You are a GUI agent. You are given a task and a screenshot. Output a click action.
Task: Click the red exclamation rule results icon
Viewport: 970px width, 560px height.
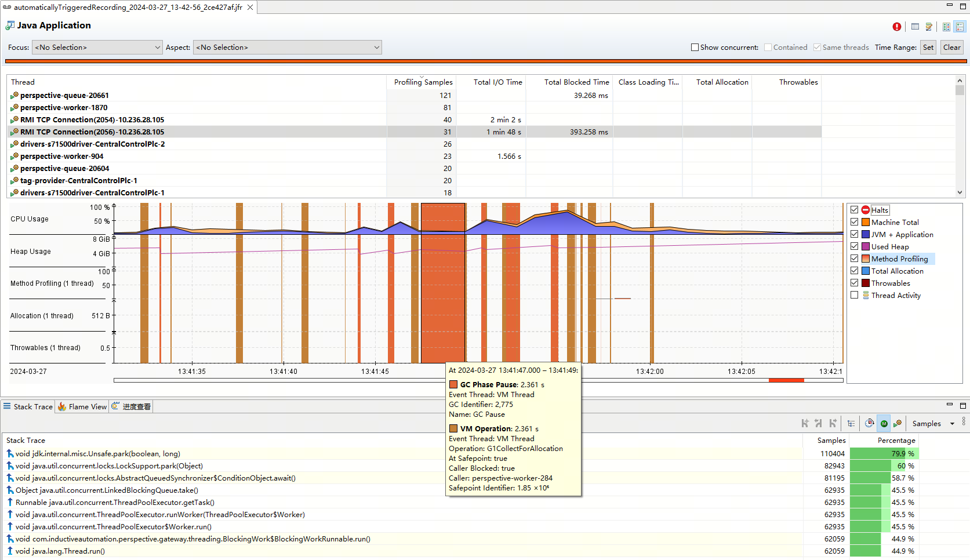click(x=897, y=27)
